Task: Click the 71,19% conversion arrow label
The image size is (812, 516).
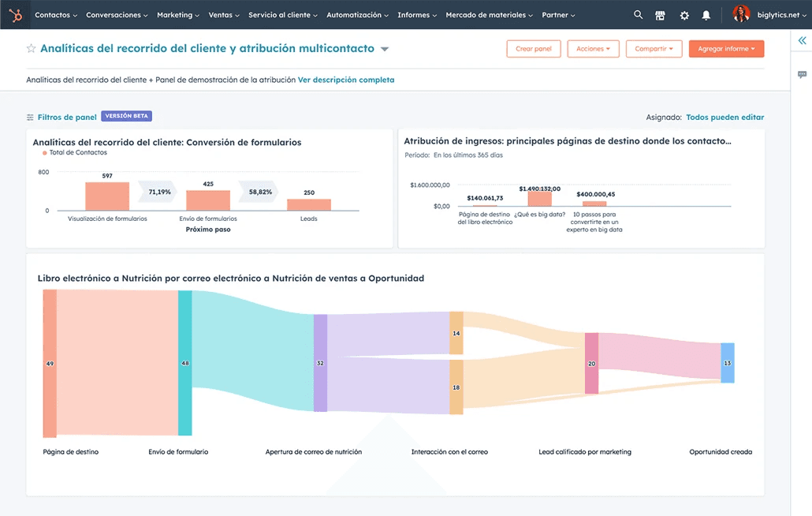Action: (x=158, y=193)
